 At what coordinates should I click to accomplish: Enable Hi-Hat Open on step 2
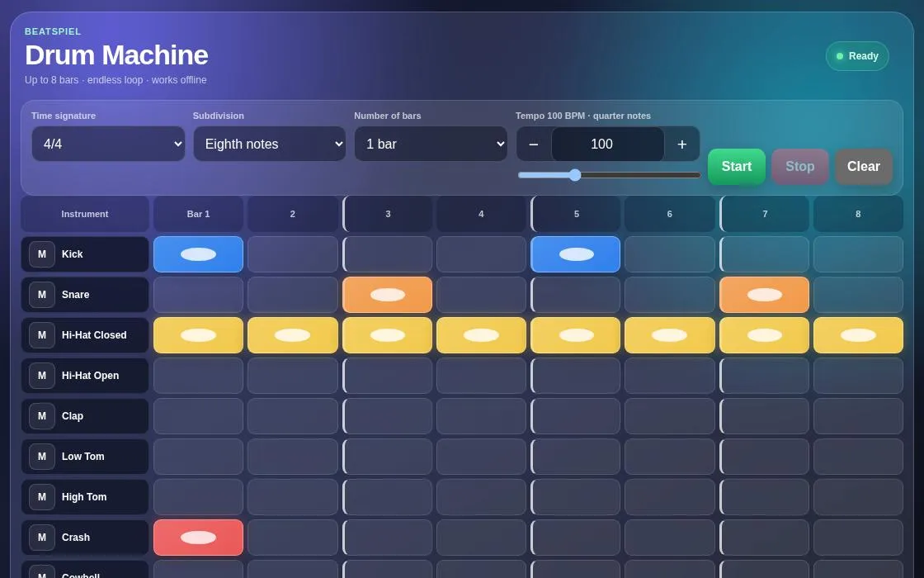pos(293,376)
